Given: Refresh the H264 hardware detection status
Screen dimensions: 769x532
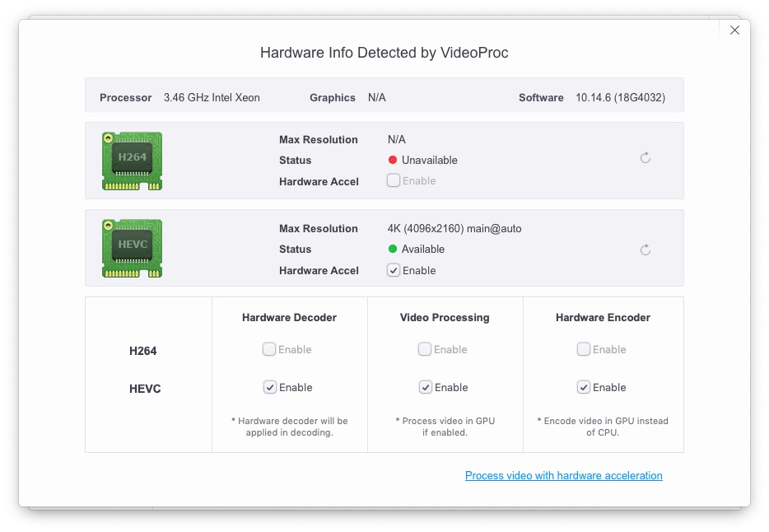Looking at the screenshot, I should (645, 157).
